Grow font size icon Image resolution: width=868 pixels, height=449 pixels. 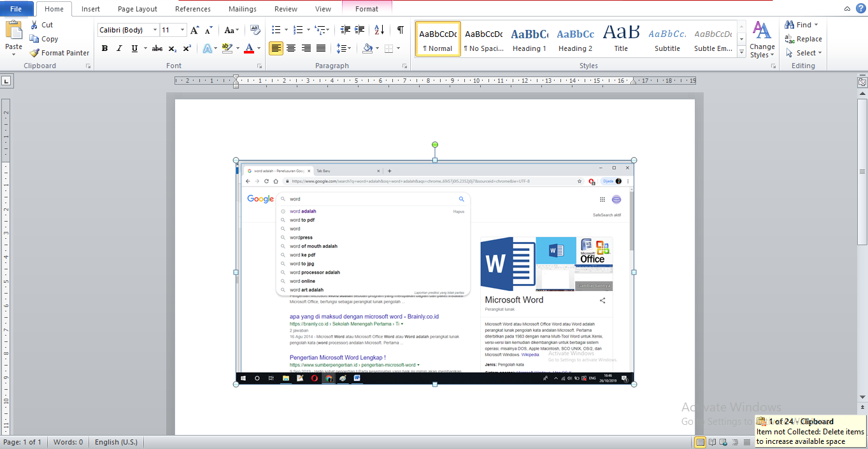coord(195,30)
